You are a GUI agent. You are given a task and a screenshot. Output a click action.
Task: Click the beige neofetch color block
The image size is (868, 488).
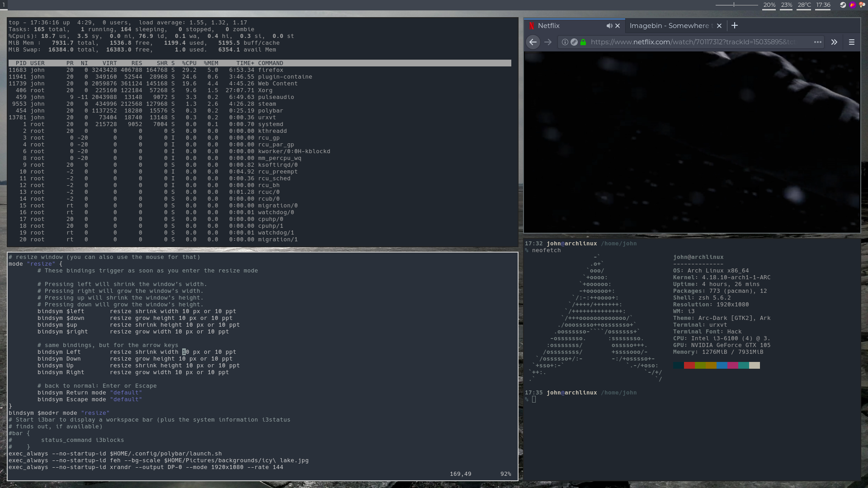[755, 365]
